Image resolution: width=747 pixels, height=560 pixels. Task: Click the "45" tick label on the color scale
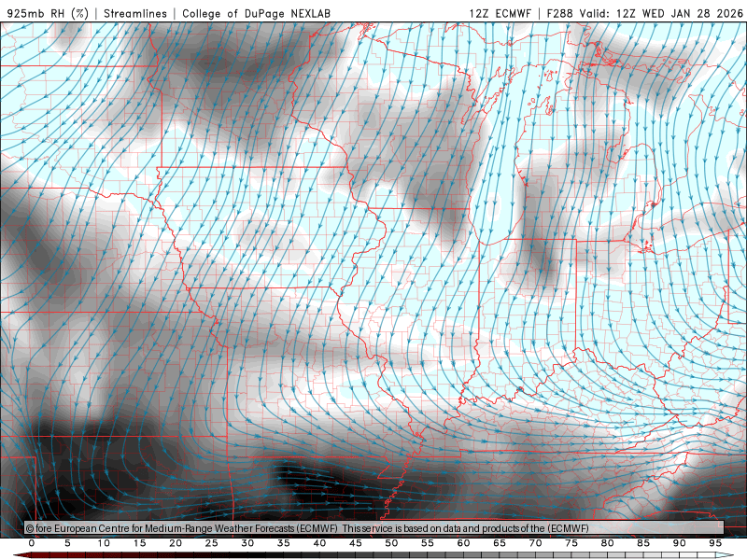pyautogui.click(x=356, y=543)
